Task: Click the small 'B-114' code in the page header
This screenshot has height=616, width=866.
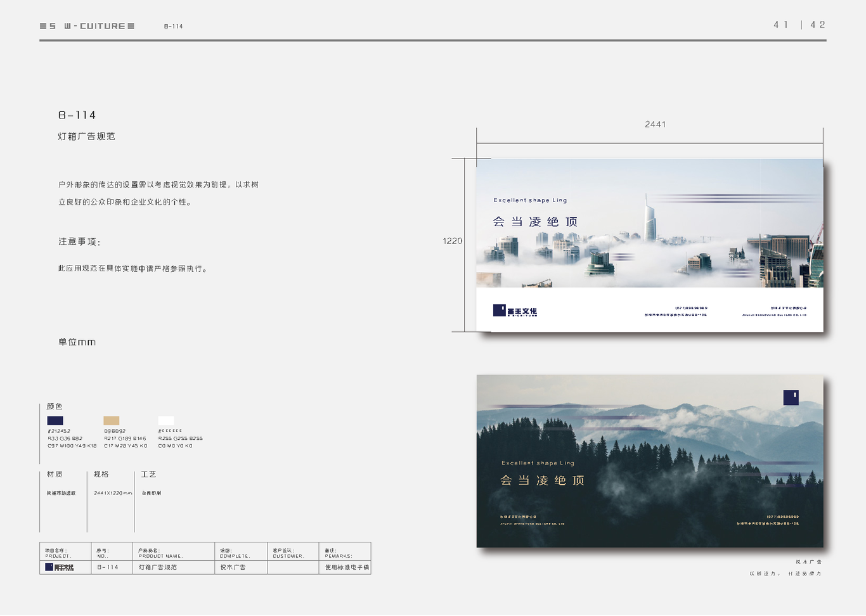Action: point(173,27)
